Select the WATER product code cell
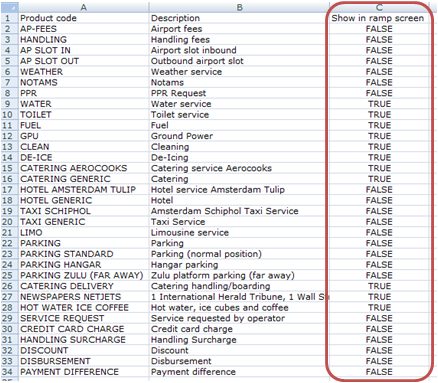 (84, 104)
